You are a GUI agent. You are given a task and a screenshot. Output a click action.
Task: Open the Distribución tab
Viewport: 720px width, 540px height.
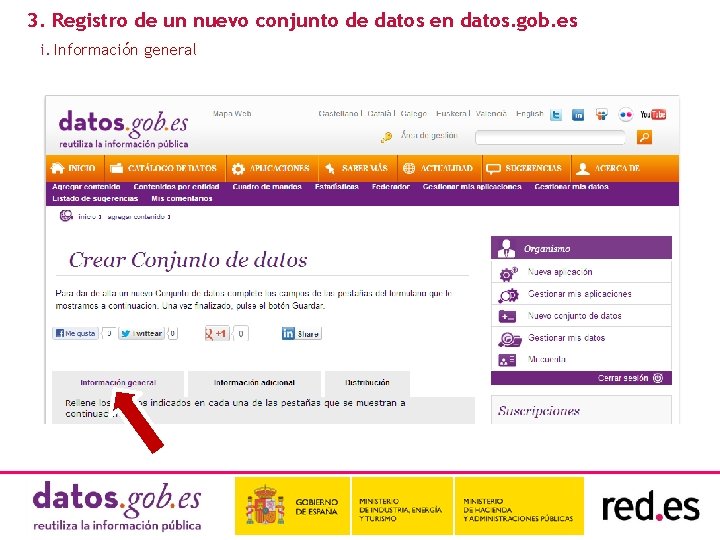click(x=367, y=383)
